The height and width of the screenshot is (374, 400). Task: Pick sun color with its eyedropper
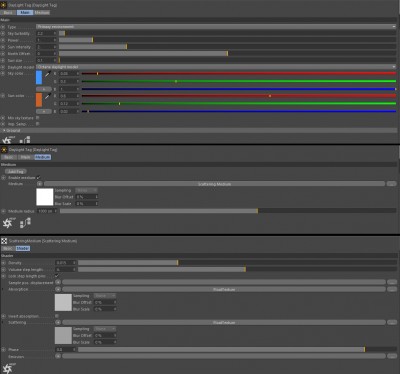click(48, 96)
